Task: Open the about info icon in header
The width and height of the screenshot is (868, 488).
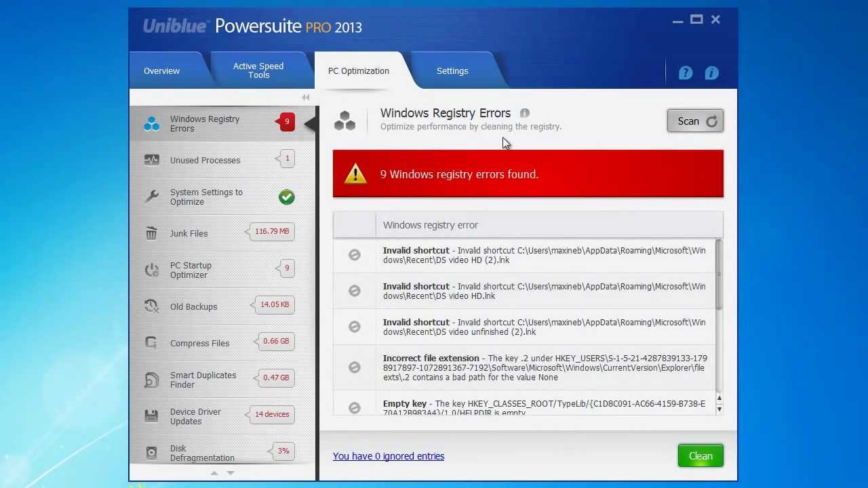Action: 711,73
